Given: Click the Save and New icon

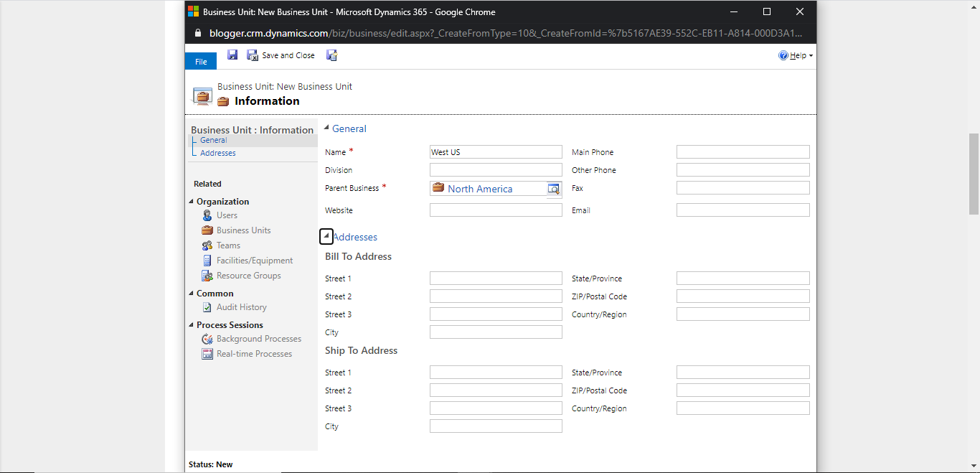Looking at the screenshot, I should point(331,55).
